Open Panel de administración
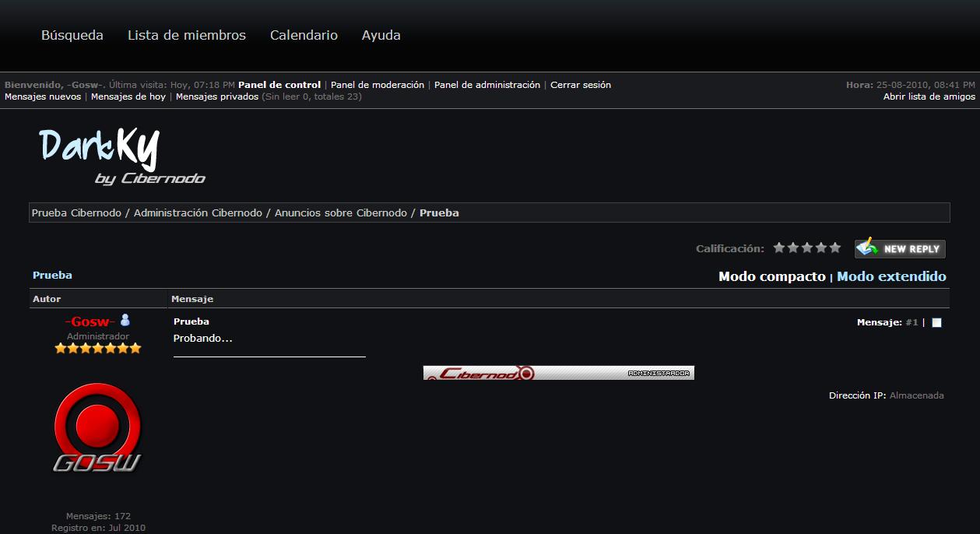Image resolution: width=980 pixels, height=534 pixels. (486, 85)
